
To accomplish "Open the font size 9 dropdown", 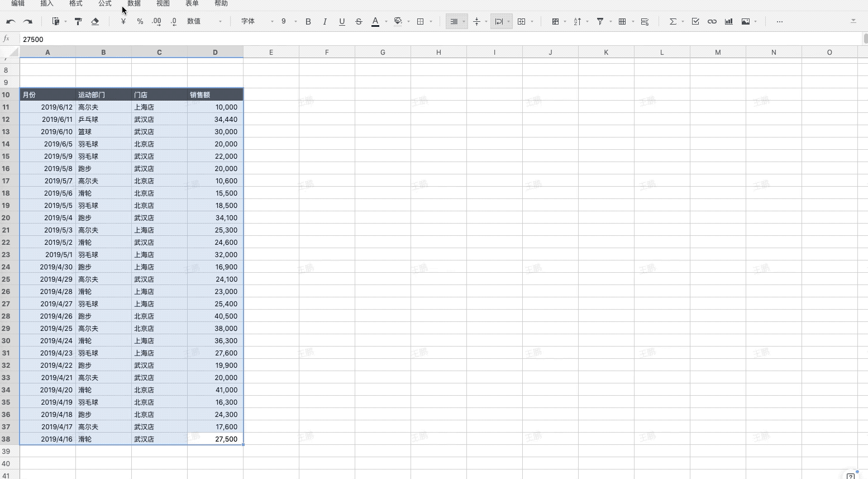I will coord(289,22).
